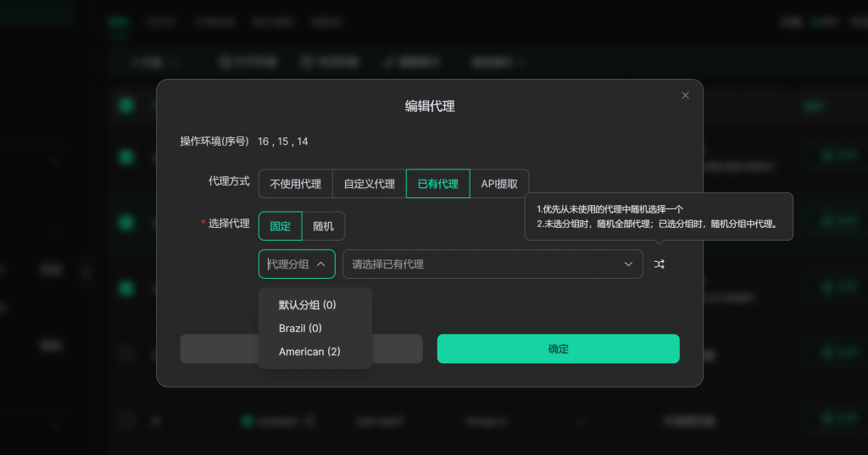Choose the 随机 selection option
Screen dimensions: 868x455
pyautogui.click(x=323, y=226)
